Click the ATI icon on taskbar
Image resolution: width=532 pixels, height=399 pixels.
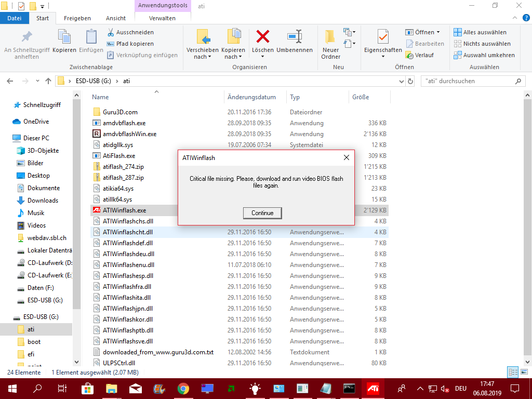coord(373,389)
